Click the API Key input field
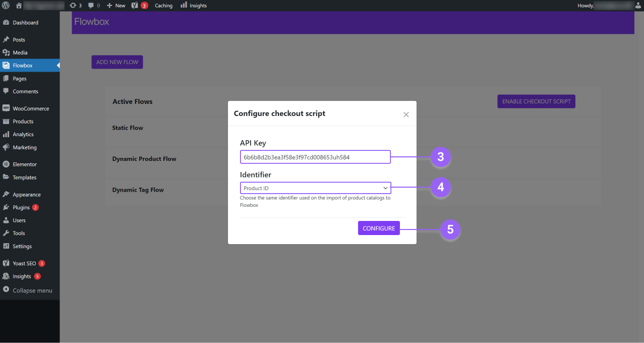Viewport: 644px width, 343px height. (315, 157)
